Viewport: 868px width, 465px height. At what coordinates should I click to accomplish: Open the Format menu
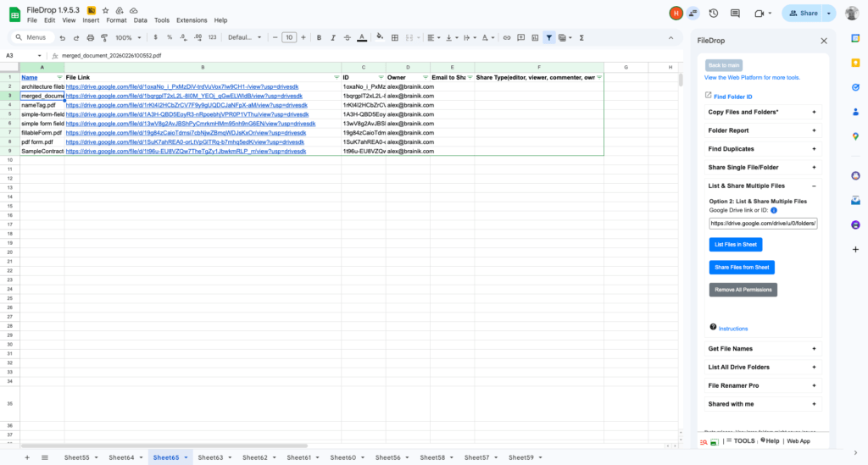click(x=116, y=20)
